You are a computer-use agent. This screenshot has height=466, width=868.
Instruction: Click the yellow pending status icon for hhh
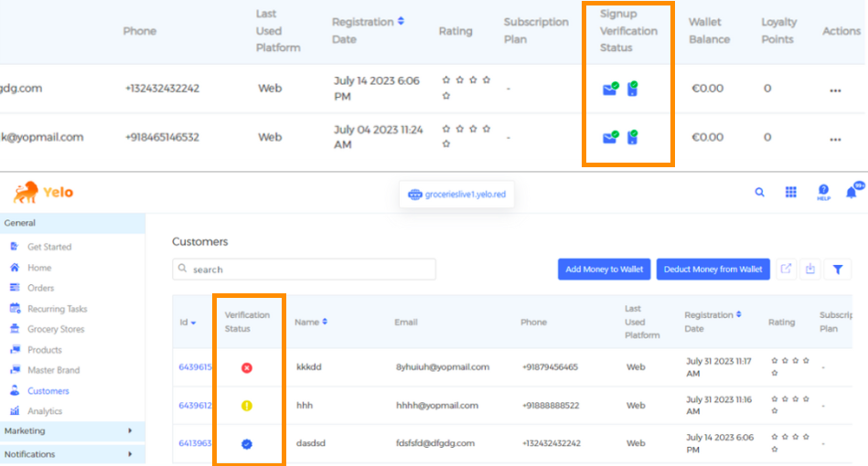click(x=247, y=406)
